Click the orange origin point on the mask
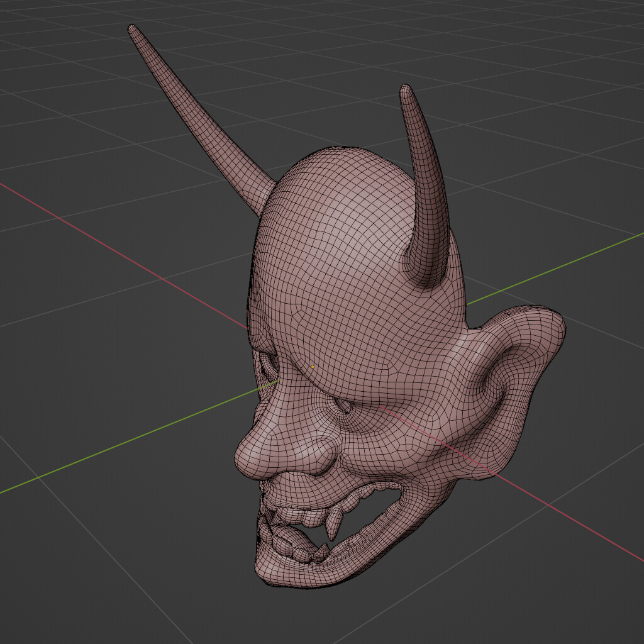Image resolution: width=644 pixels, height=644 pixels. (x=313, y=367)
